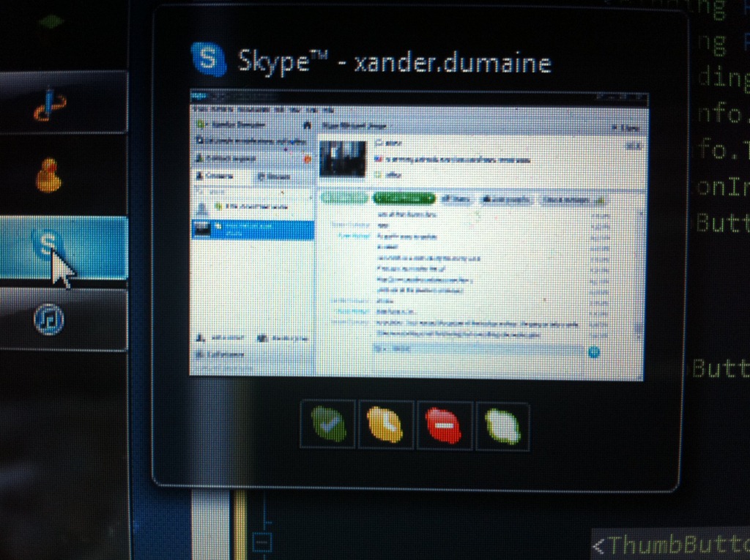
Task: Click the user avatar thumbnail in the profile area
Action: tap(342, 157)
